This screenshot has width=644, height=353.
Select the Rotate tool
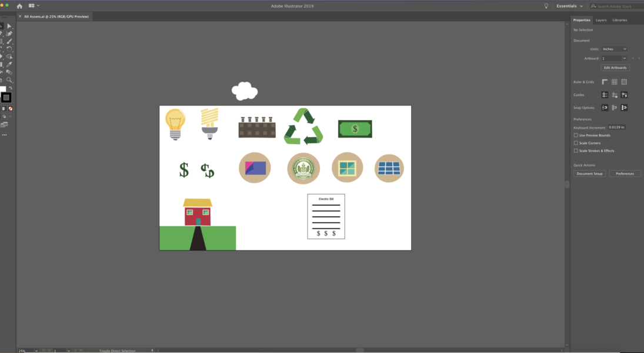(9, 48)
